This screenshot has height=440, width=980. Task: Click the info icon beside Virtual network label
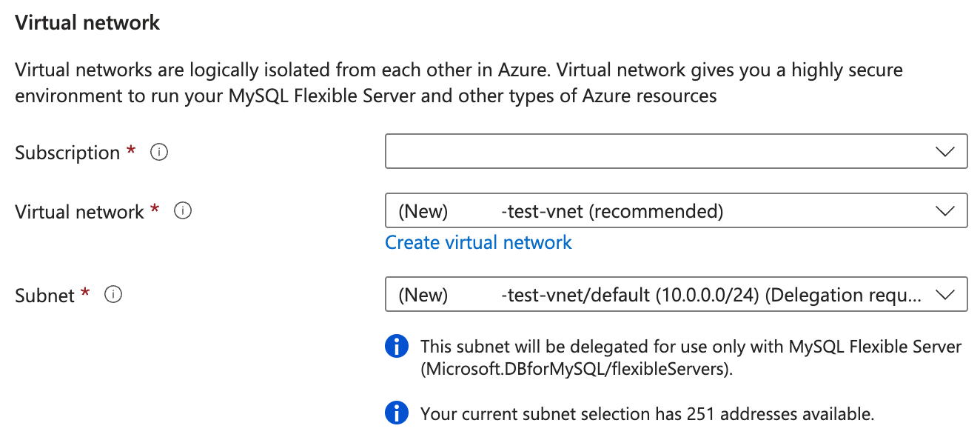click(x=183, y=211)
